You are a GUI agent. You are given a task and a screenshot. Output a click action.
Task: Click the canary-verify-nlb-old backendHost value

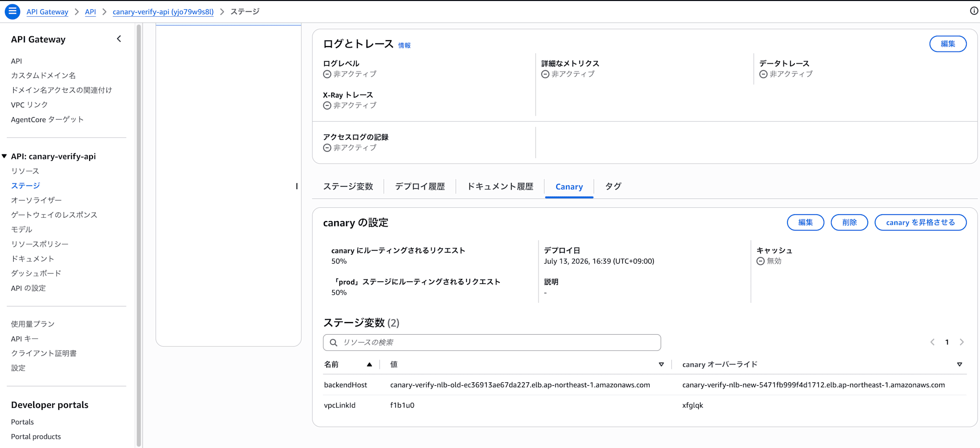520,385
